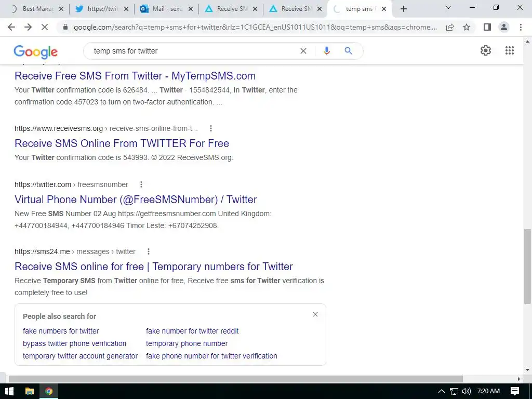Open the Windows Start menu
This screenshot has width=532, height=399.
[9, 391]
